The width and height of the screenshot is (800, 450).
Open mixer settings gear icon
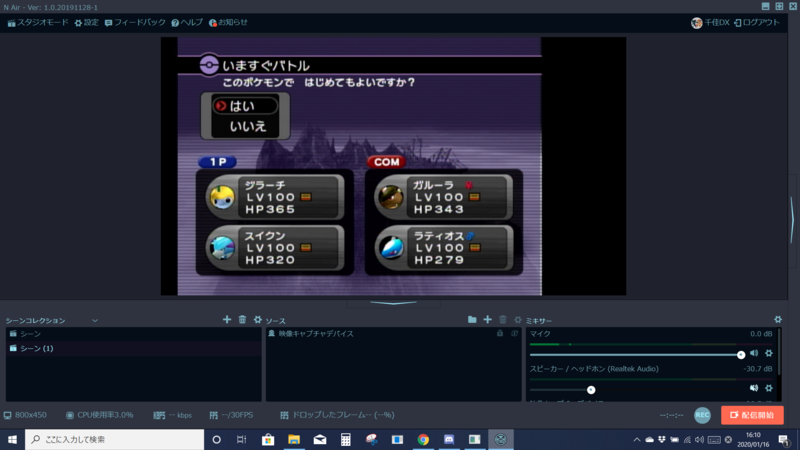(x=778, y=319)
